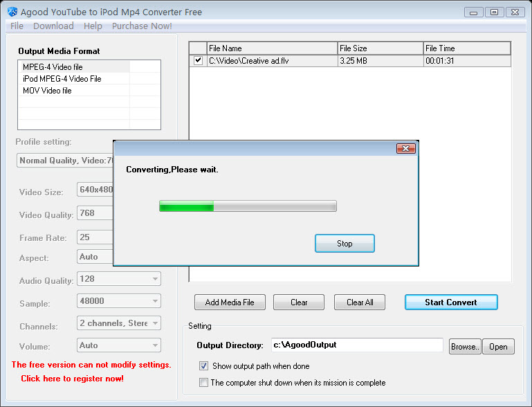
Task: Click the register now link
Action: tap(72, 379)
